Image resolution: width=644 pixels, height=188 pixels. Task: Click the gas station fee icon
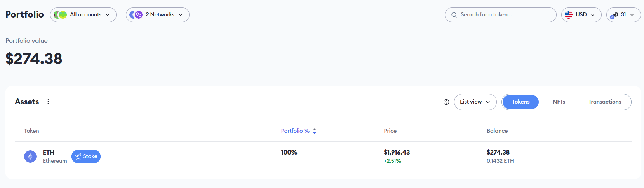click(614, 15)
